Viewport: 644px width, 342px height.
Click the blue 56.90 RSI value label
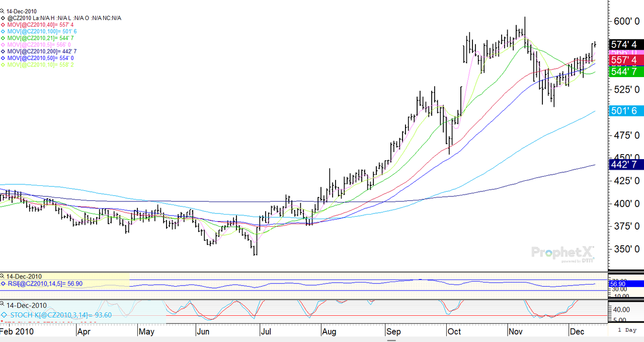626,284
